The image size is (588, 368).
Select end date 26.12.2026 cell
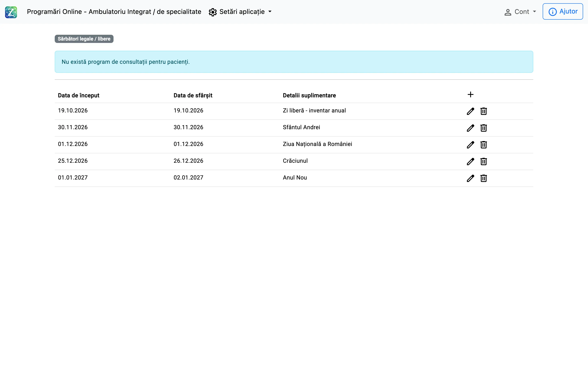click(188, 161)
